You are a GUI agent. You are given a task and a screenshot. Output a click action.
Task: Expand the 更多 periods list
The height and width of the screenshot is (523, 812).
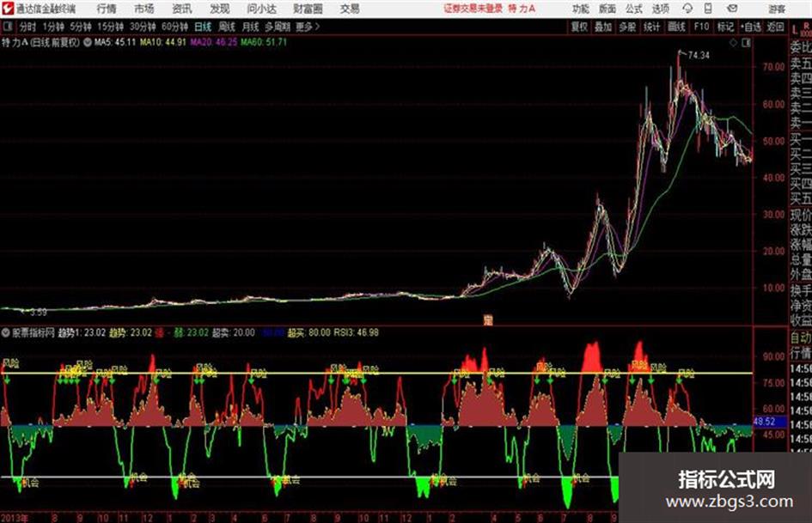[x=308, y=27]
